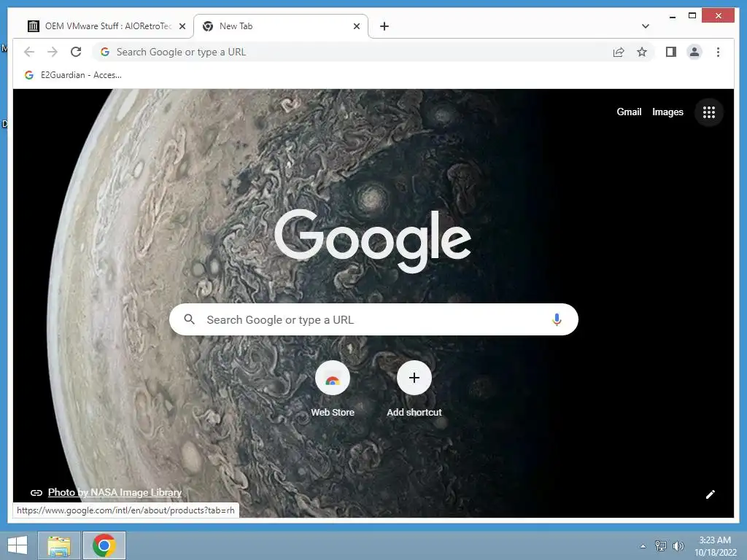Screen dimensions: 747x560
Task: Go back using the back arrow
Action: point(29,52)
